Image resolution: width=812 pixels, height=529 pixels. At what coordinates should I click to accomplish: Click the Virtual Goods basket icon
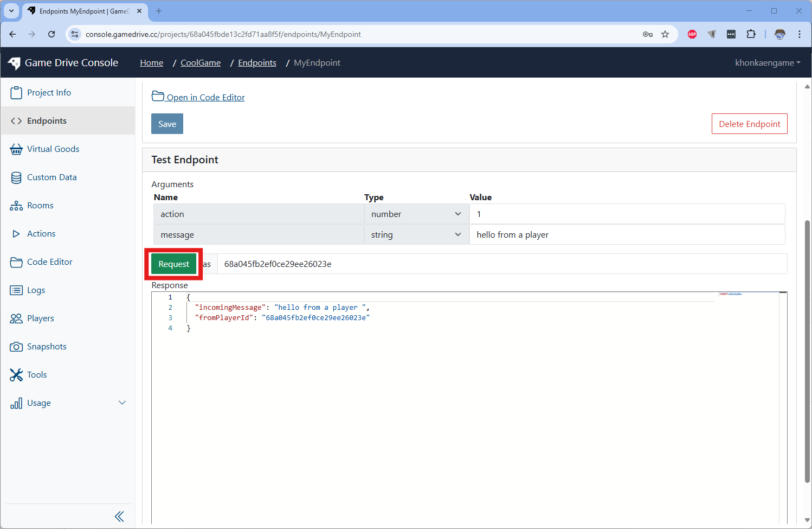tap(16, 149)
